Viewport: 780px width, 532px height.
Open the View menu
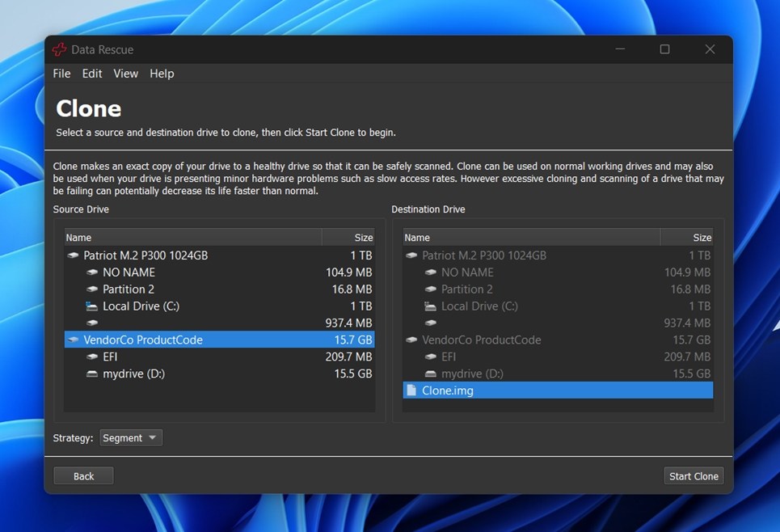[125, 74]
